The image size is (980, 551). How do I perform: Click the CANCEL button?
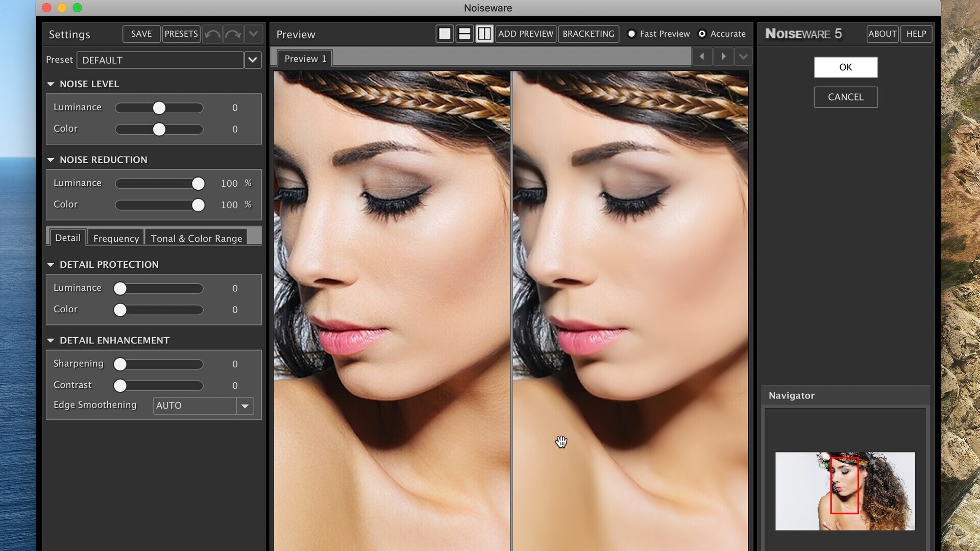click(846, 97)
